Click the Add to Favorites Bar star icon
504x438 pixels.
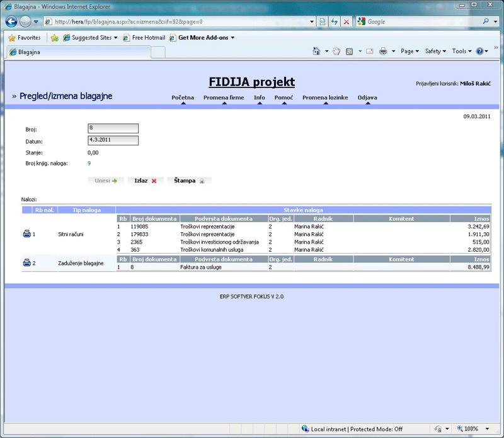54,38
